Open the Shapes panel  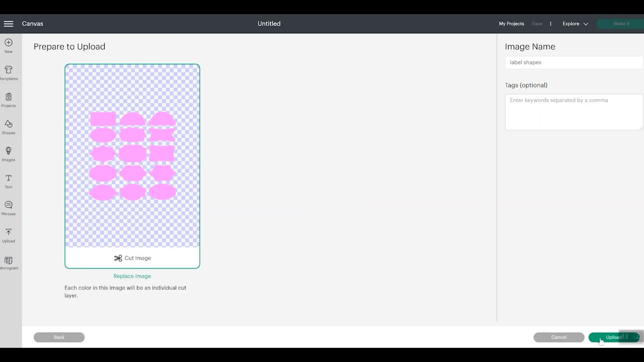(9, 127)
